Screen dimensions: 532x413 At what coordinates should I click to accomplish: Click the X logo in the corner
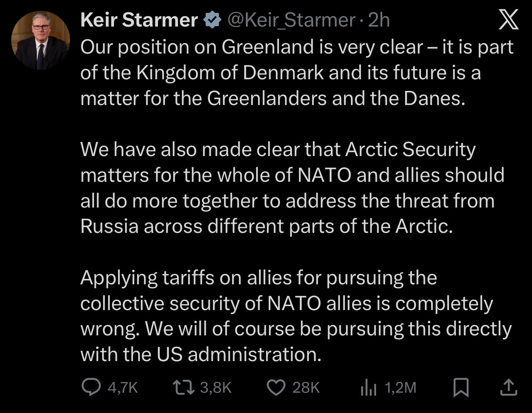[x=508, y=20]
